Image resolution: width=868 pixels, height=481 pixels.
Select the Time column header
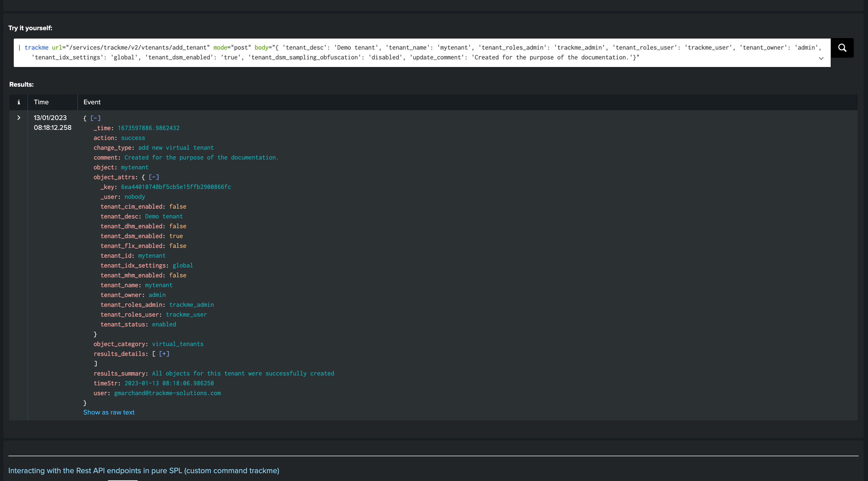[x=41, y=102]
